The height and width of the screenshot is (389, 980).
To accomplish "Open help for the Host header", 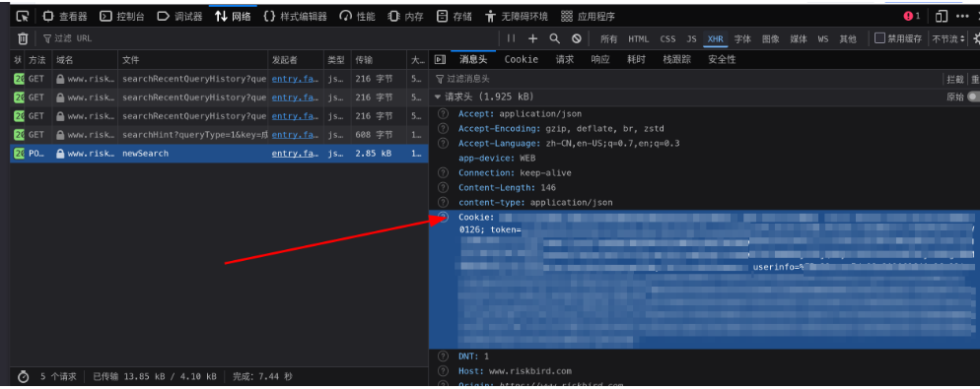I will [443, 371].
